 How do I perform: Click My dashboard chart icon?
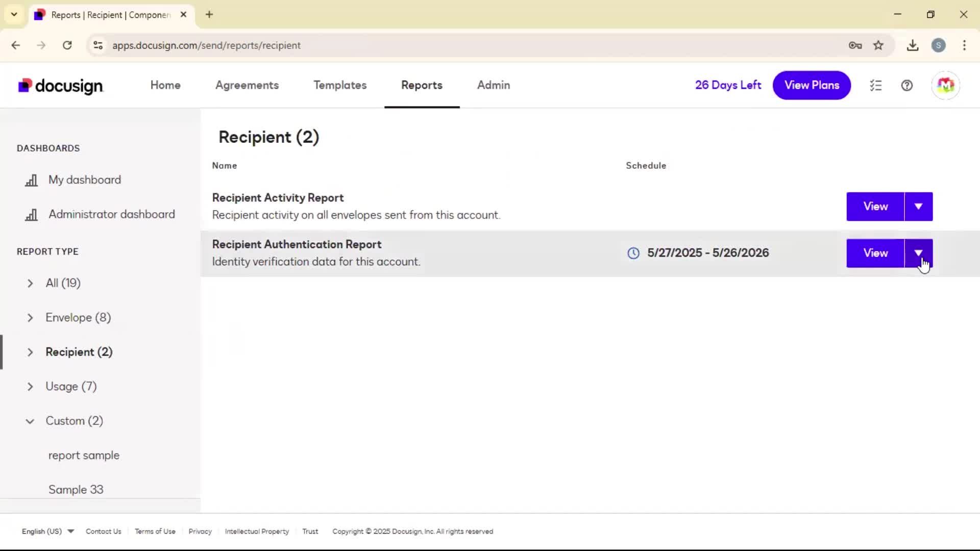click(32, 180)
